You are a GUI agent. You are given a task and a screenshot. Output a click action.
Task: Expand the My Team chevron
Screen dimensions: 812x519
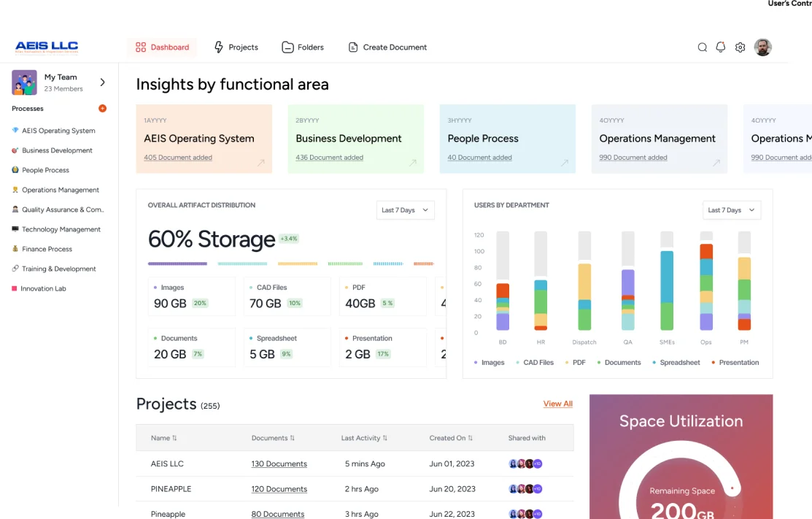coord(102,82)
